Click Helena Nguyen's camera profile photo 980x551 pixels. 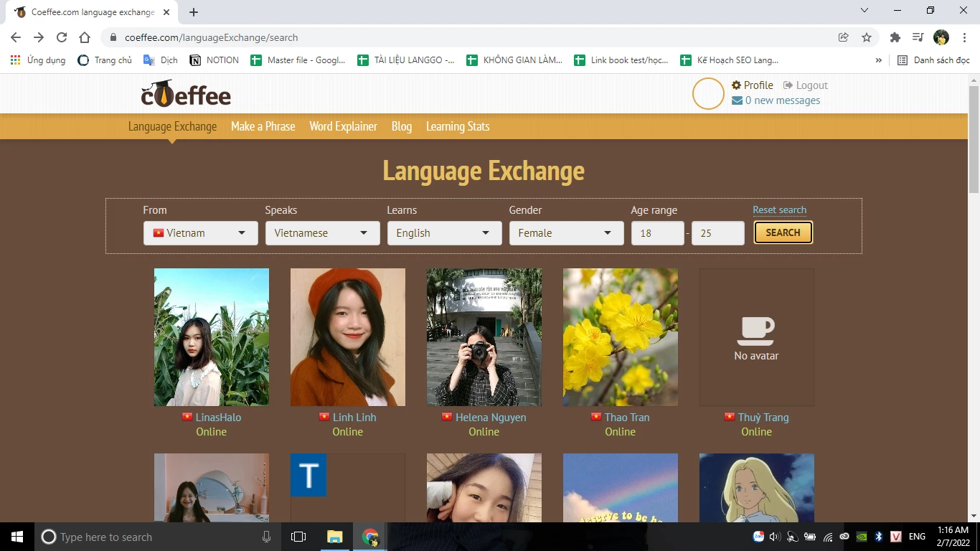[x=484, y=337]
